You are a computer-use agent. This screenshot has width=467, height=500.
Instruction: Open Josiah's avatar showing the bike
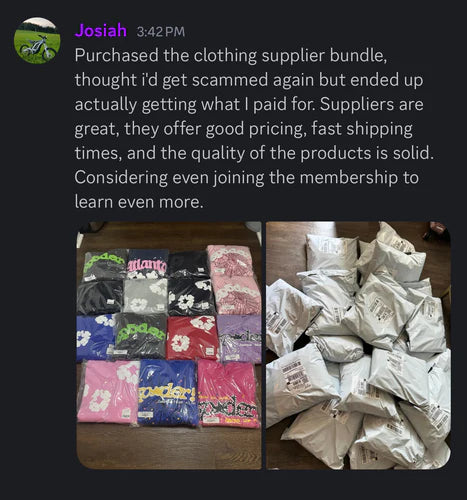click(x=37, y=40)
